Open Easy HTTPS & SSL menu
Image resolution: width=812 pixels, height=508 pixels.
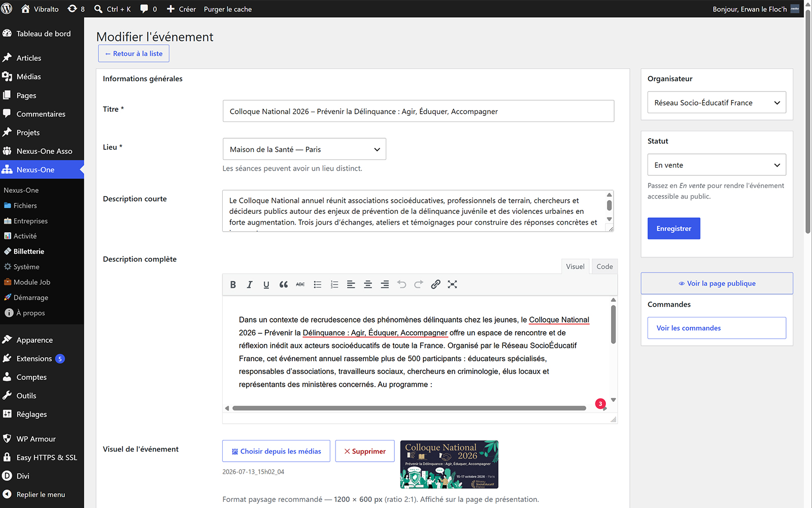[x=42, y=457]
